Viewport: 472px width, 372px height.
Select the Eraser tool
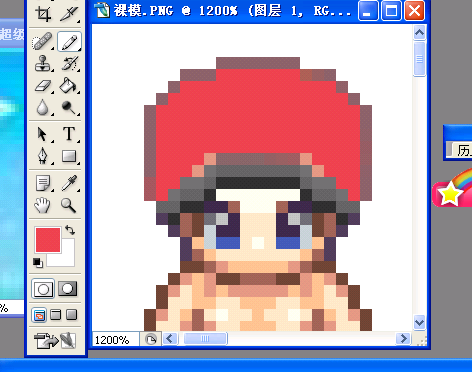[x=43, y=86]
